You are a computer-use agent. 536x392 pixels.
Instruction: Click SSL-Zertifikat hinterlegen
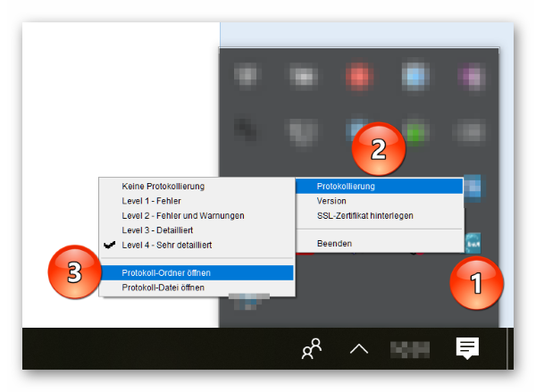[x=364, y=215]
